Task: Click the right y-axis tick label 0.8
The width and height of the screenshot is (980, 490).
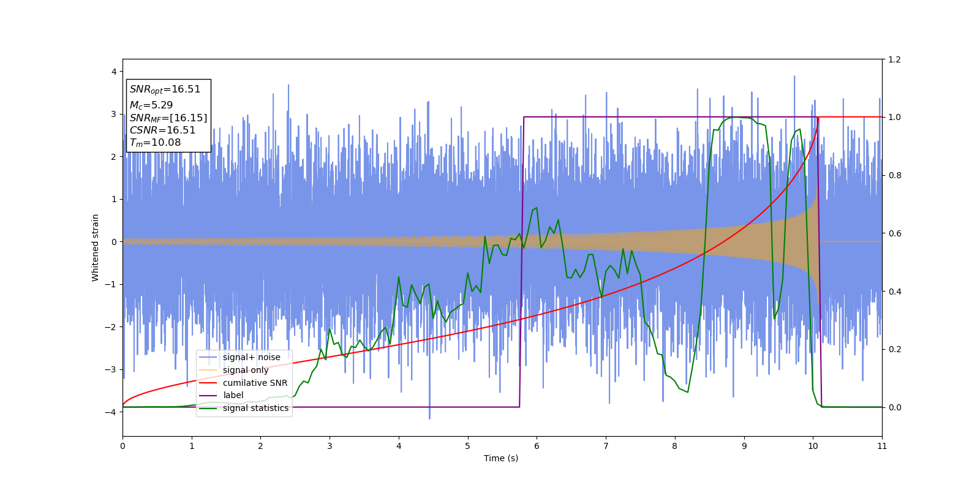Action: coord(894,175)
